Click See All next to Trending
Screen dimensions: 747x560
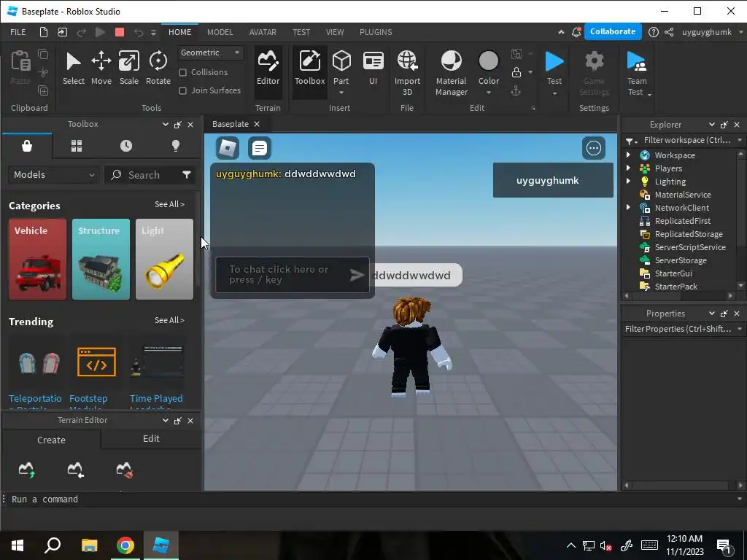click(169, 321)
